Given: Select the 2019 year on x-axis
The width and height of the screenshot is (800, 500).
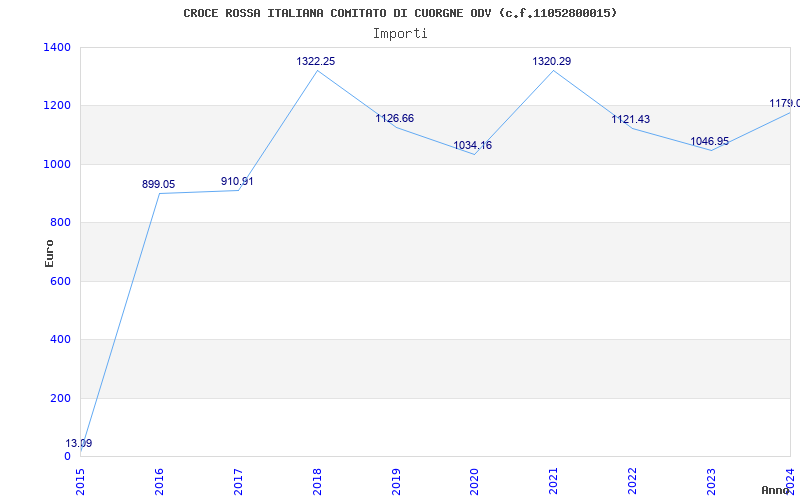Looking at the screenshot, I should point(396,481).
